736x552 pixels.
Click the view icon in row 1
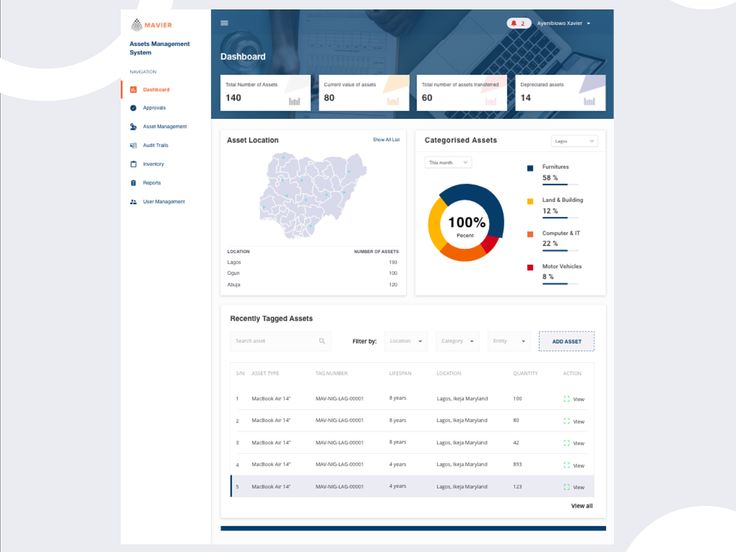(567, 399)
